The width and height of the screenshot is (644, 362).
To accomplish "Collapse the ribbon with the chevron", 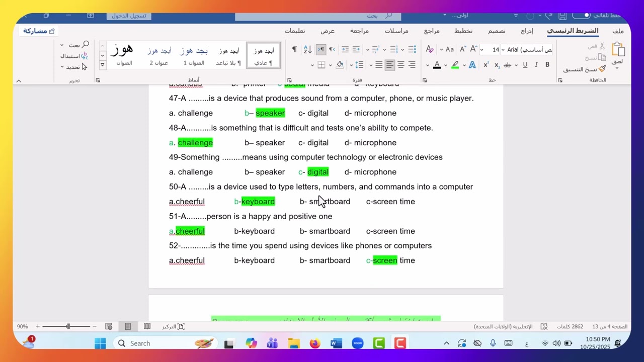I will coord(19,81).
